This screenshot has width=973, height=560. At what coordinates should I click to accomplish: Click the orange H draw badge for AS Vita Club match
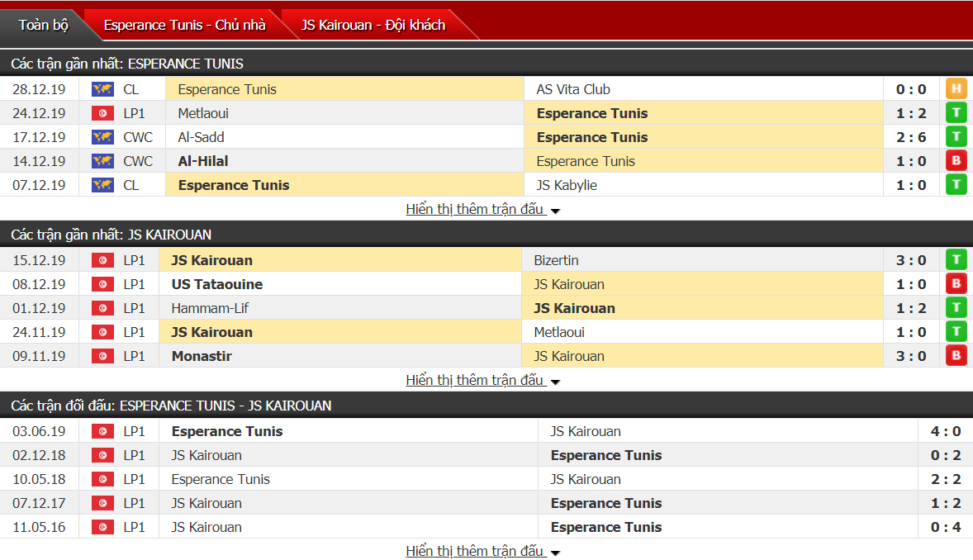tap(956, 88)
